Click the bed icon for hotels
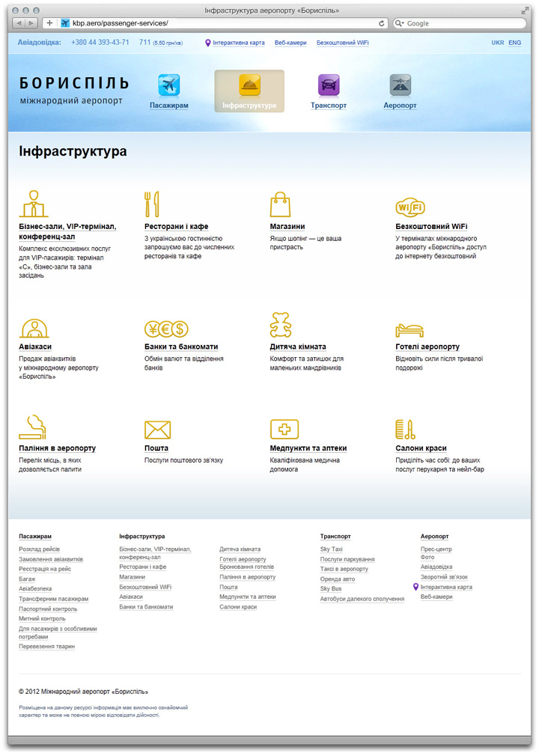Screen dimensions: 539x756 tap(409, 331)
